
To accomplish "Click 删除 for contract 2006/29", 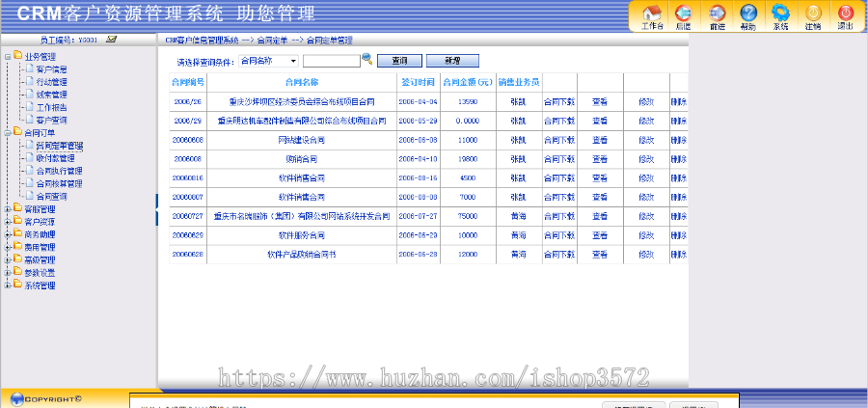I will 679,121.
